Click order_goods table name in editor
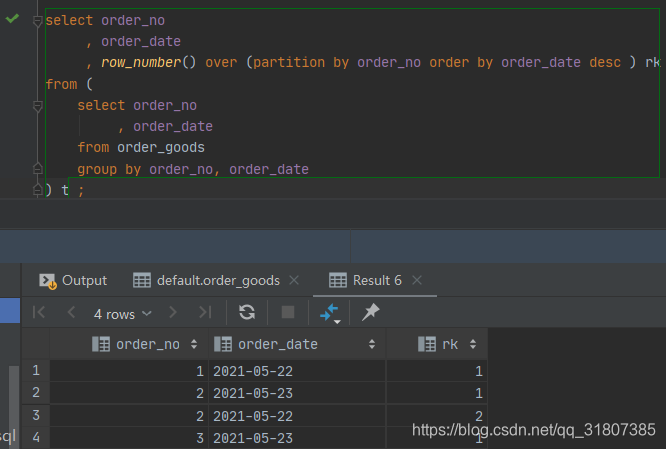Image resolution: width=666 pixels, height=449 pixels. [161, 148]
